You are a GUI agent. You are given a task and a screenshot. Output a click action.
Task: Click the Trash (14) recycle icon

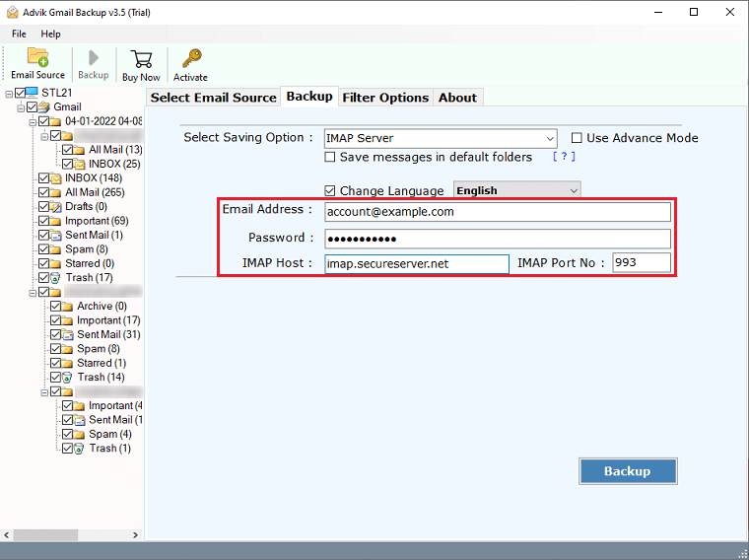(67, 377)
